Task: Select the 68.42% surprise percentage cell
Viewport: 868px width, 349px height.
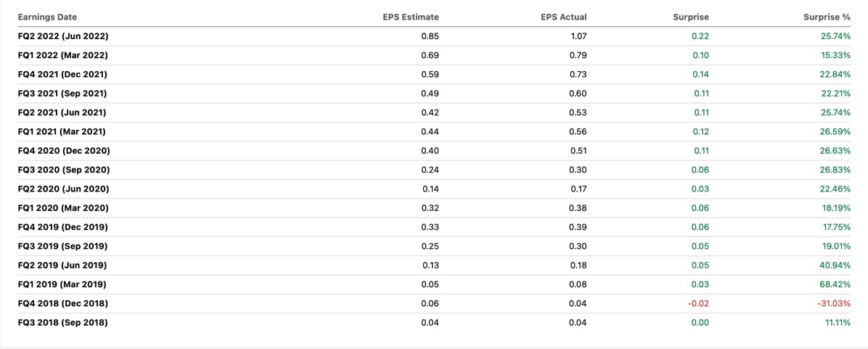Action: (835, 284)
